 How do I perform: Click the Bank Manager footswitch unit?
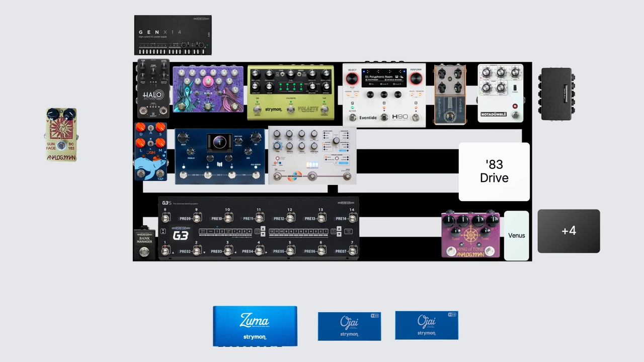(x=144, y=243)
